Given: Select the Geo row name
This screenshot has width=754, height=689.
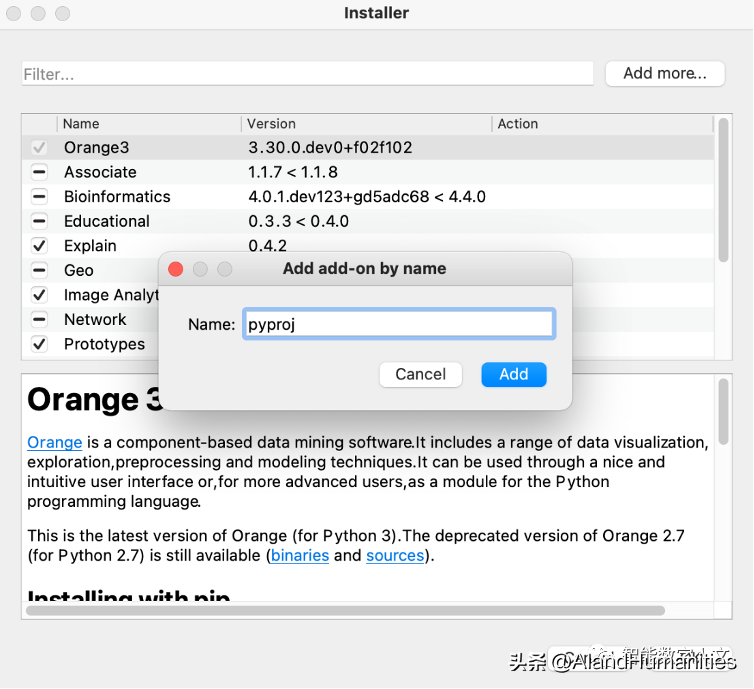Looking at the screenshot, I should pyautogui.click(x=78, y=270).
